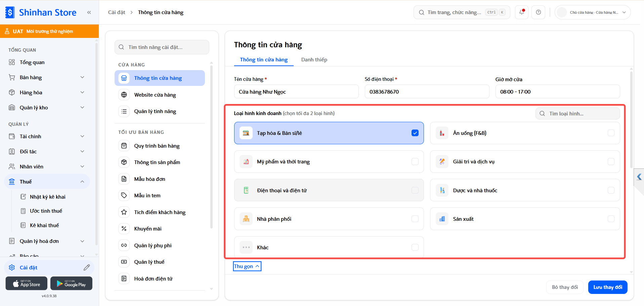Image resolution: width=644 pixels, height=306 pixels.
Task: Open the notifications bell
Action: 522,12
